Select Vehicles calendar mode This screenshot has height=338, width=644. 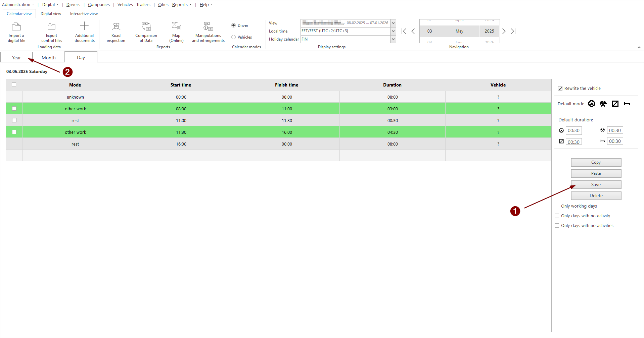click(x=241, y=37)
